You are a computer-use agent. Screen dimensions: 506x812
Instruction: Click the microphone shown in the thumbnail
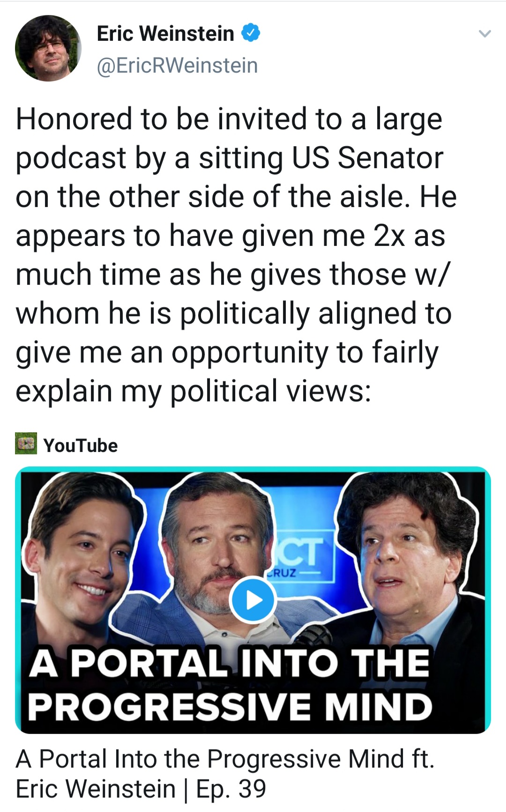[313, 637]
